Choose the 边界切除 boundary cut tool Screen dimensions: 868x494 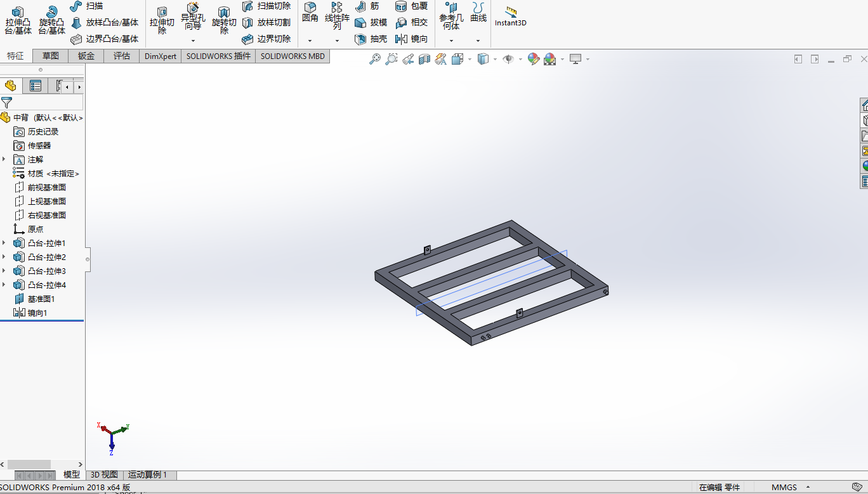pos(266,39)
